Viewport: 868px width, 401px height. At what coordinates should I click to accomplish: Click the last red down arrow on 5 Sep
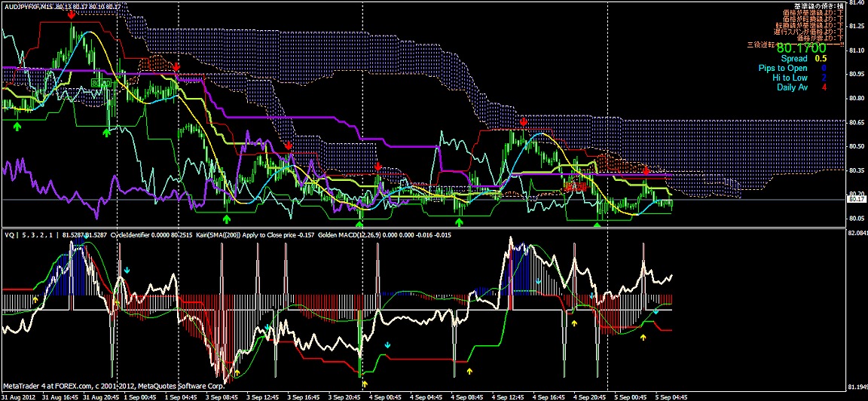pos(646,170)
